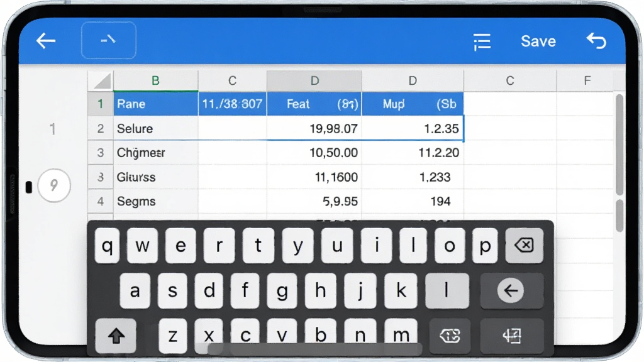The height and width of the screenshot is (362, 644).
Task: Select the cell with value 11.2.20
Action: click(x=413, y=153)
